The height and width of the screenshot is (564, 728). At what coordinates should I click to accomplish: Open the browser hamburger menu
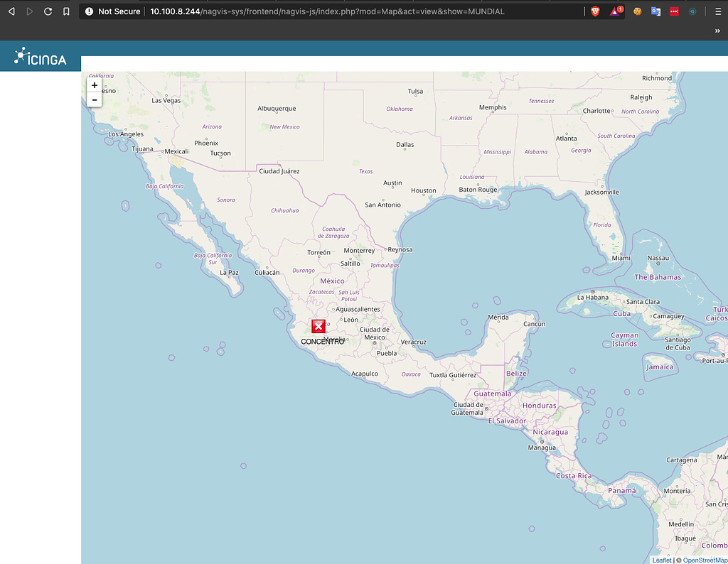(718, 11)
